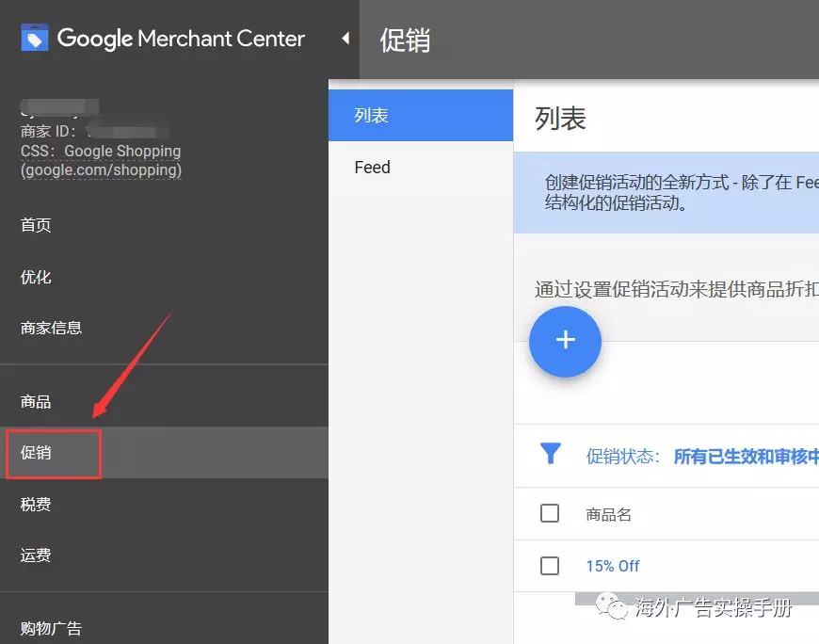Viewport: 819px width, 644px height.
Task: Open 运费 in the sidebar
Action: [x=36, y=555]
